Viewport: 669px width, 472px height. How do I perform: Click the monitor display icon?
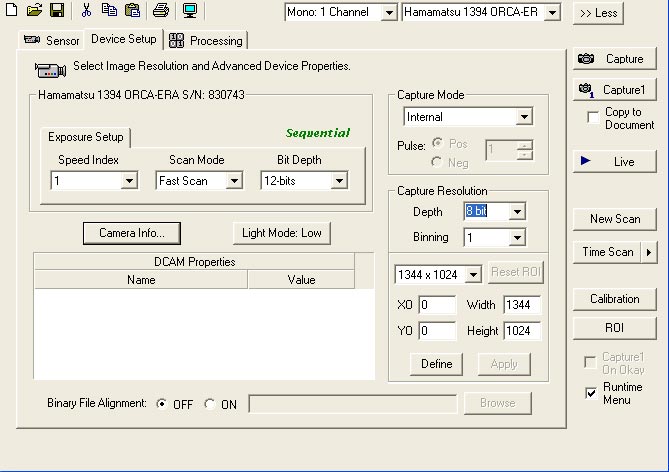[189, 11]
